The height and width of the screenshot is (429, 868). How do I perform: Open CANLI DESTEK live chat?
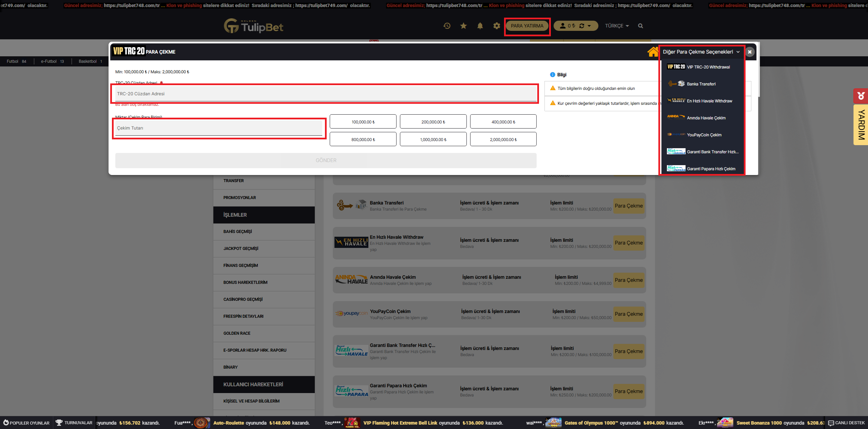(847, 423)
